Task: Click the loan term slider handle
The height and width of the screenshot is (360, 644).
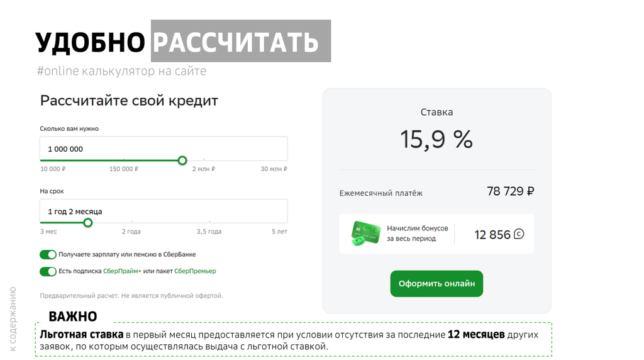Action: tap(88, 223)
